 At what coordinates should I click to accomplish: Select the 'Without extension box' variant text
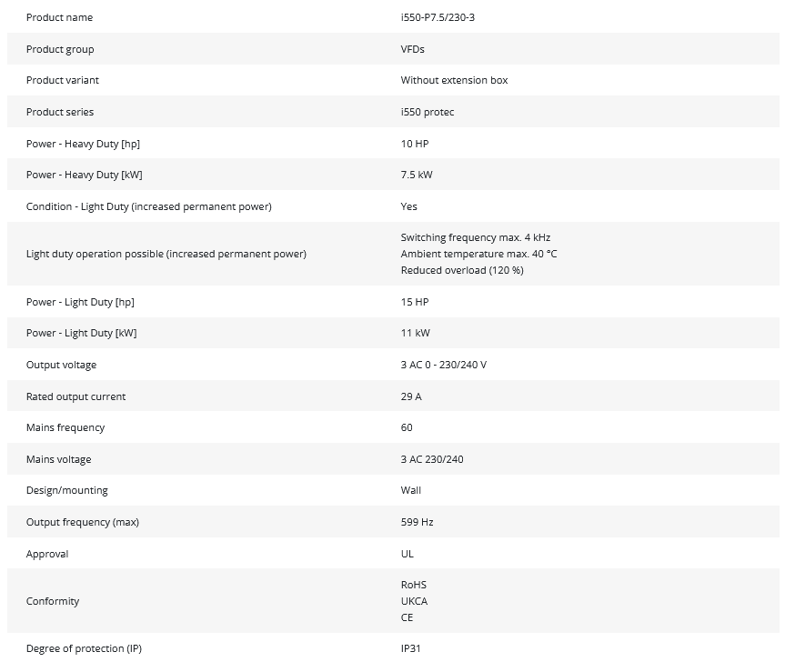[454, 80]
